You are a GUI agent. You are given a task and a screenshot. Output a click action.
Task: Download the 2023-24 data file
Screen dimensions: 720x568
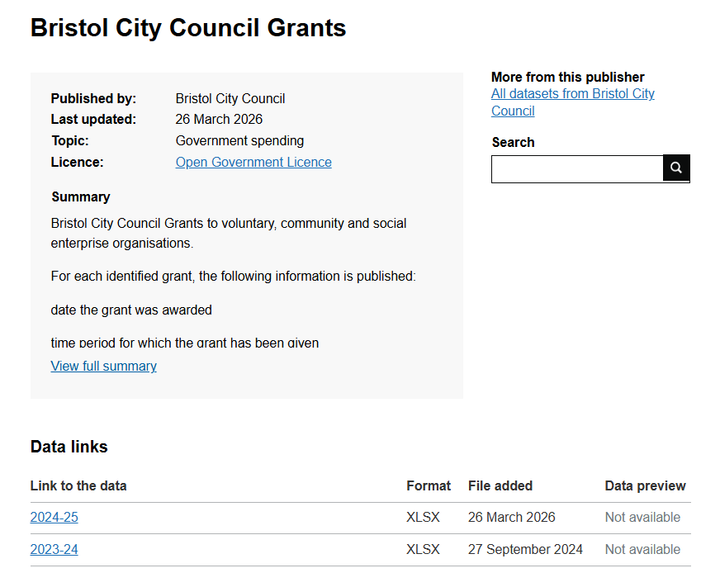(x=54, y=549)
